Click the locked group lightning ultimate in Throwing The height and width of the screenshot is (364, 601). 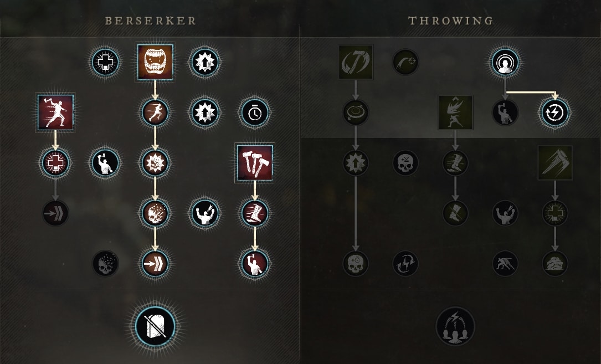point(455,326)
